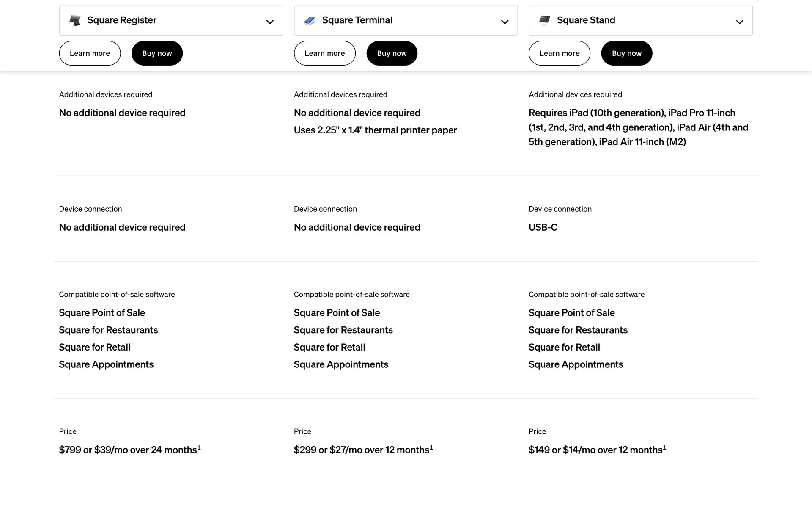Click the Square Terminal product selector text
Screen dimensions: 812x508
click(x=357, y=20)
